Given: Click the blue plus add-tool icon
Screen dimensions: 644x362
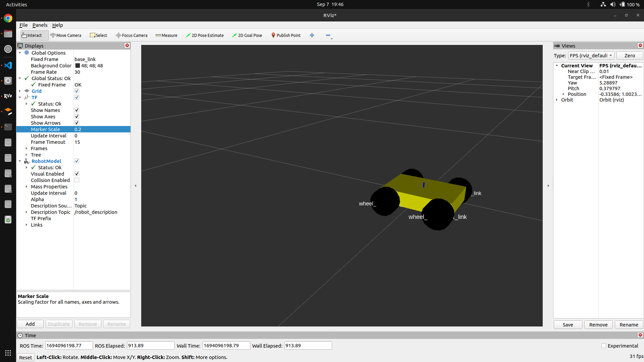Looking at the screenshot, I should [312, 35].
